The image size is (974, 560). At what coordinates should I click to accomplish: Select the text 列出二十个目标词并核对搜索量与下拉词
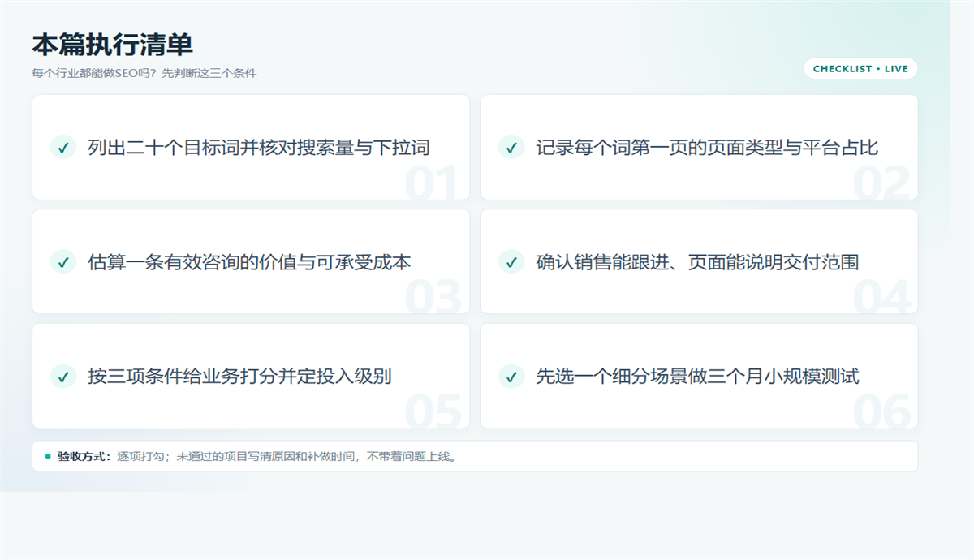coord(259,147)
